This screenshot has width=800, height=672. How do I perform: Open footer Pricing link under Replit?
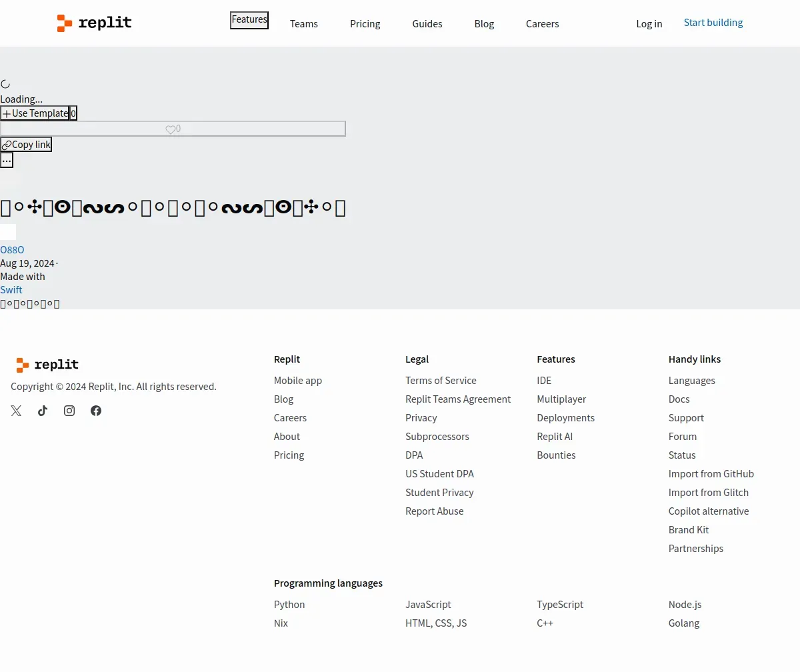point(289,455)
